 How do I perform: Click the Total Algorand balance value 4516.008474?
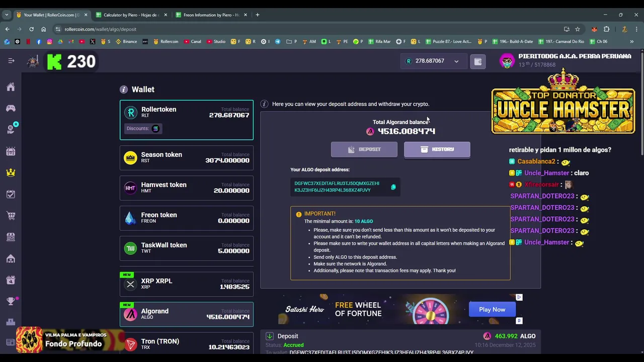pos(406,132)
